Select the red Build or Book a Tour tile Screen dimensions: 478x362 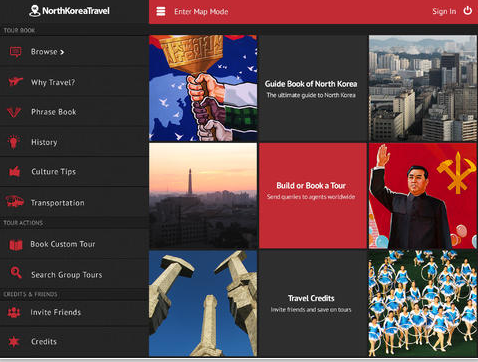[x=313, y=196]
